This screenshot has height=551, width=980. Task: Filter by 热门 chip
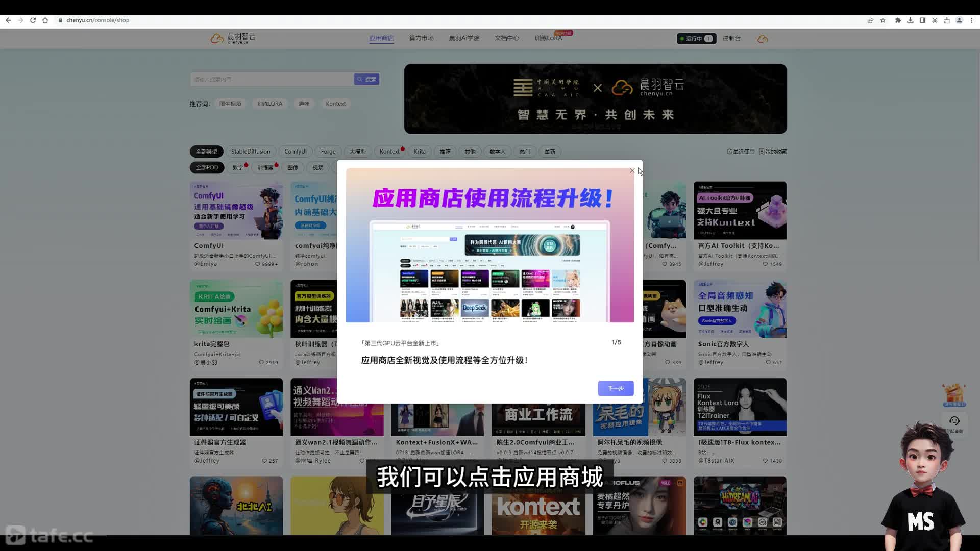click(x=525, y=152)
